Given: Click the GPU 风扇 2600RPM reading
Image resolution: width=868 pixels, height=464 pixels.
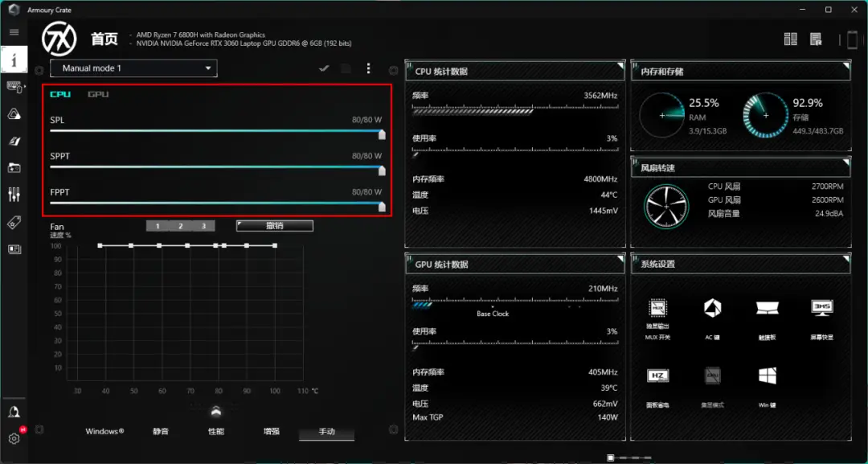Looking at the screenshot, I should (x=828, y=200).
